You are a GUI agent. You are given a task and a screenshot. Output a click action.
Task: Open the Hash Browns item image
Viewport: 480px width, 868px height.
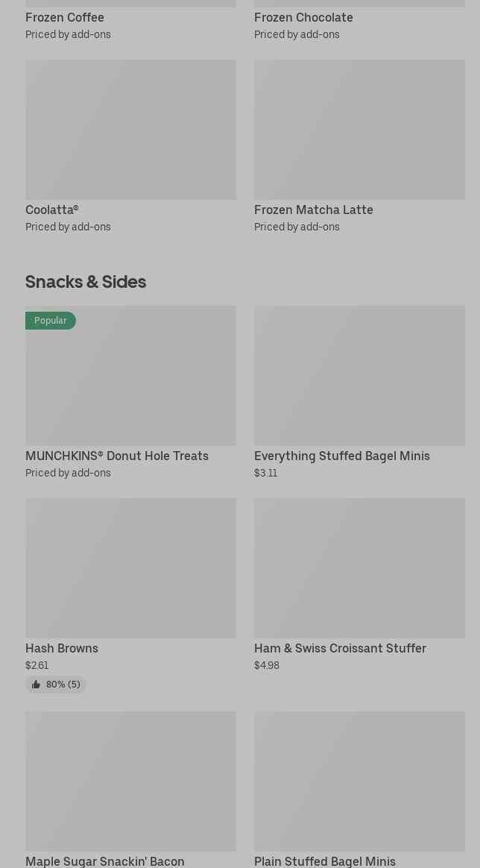[130, 567]
